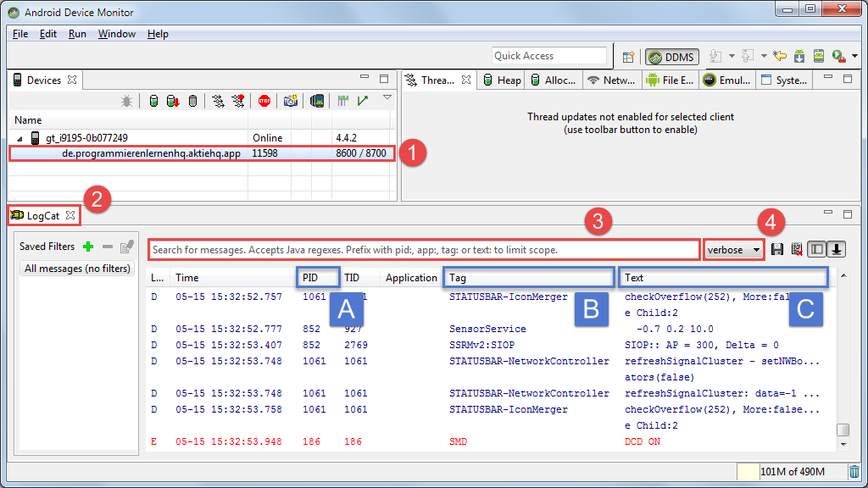Viewport: 868px width, 488px height.
Task: Switch to the System Information tab
Action: 784,80
